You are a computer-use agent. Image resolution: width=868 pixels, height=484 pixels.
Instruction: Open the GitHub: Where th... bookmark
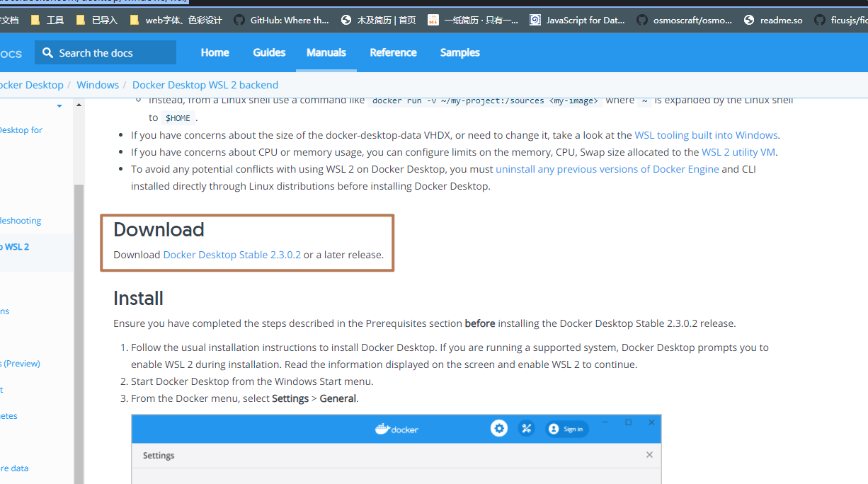(x=281, y=20)
